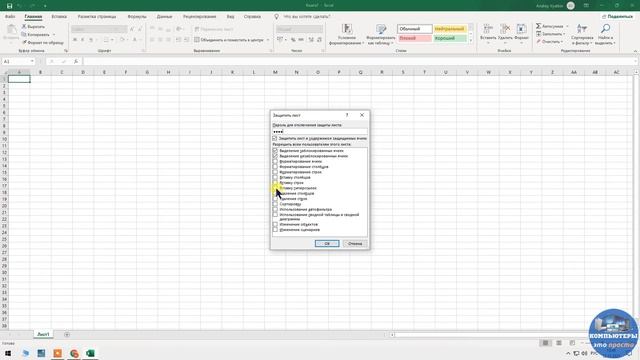Click OK in the Protect Sheet dialog
Screen dimensions: 640x360
327,243
